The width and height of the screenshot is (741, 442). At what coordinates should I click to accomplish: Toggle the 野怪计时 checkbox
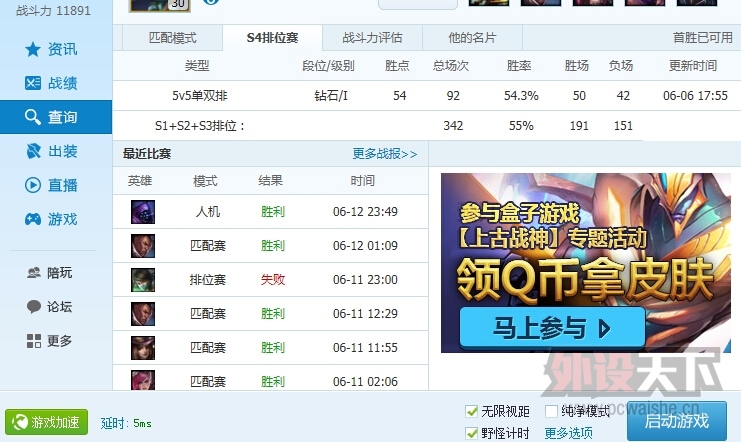pyautogui.click(x=471, y=433)
